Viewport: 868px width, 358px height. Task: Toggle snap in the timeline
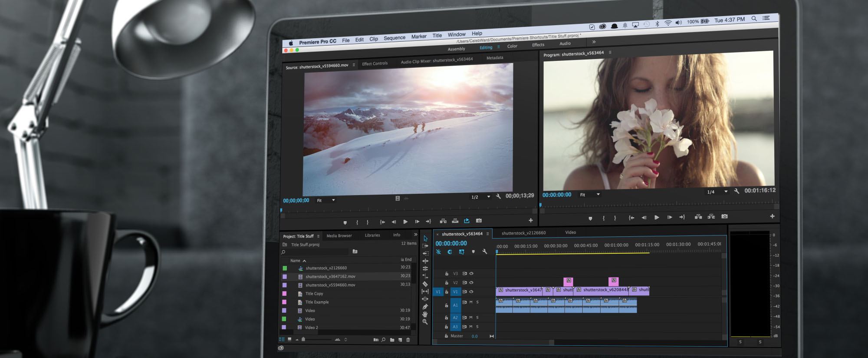[x=450, y=252]
